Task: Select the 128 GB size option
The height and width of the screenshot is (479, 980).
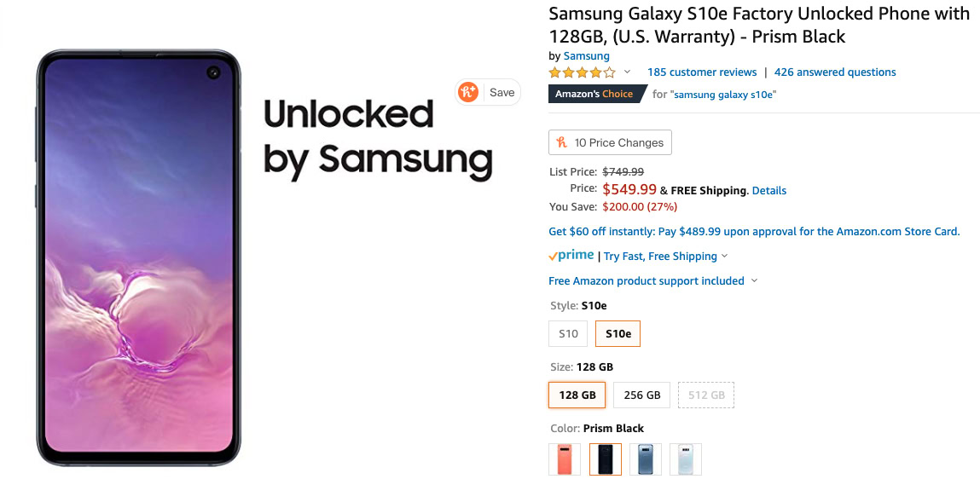Action: point(577,395)
